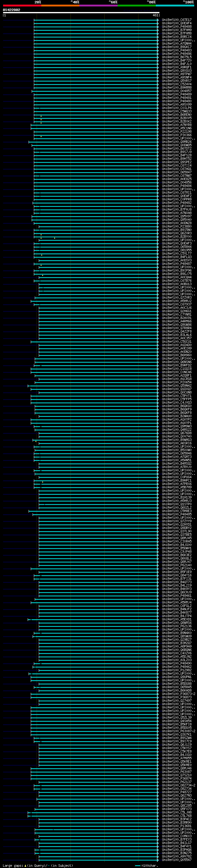Click the AV422802 query label
Screen dimensions: 197x868
11,10
